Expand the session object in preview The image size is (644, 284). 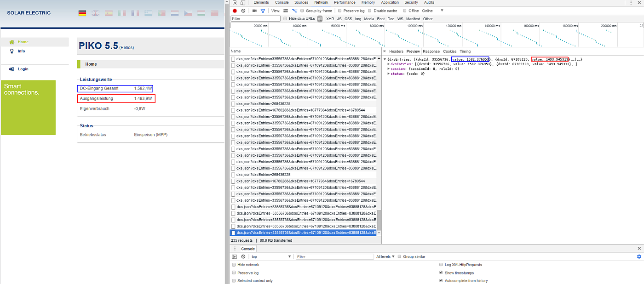tap(389, 69)
